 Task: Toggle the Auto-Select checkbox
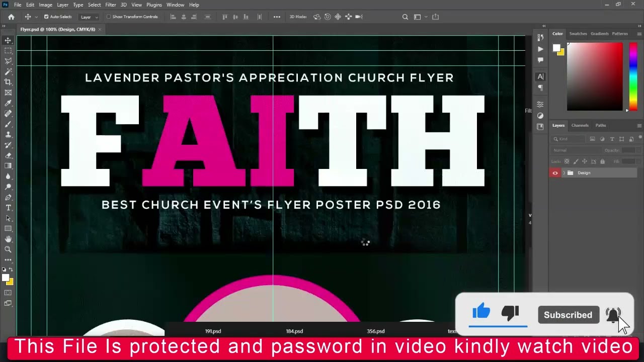point(46,17)
